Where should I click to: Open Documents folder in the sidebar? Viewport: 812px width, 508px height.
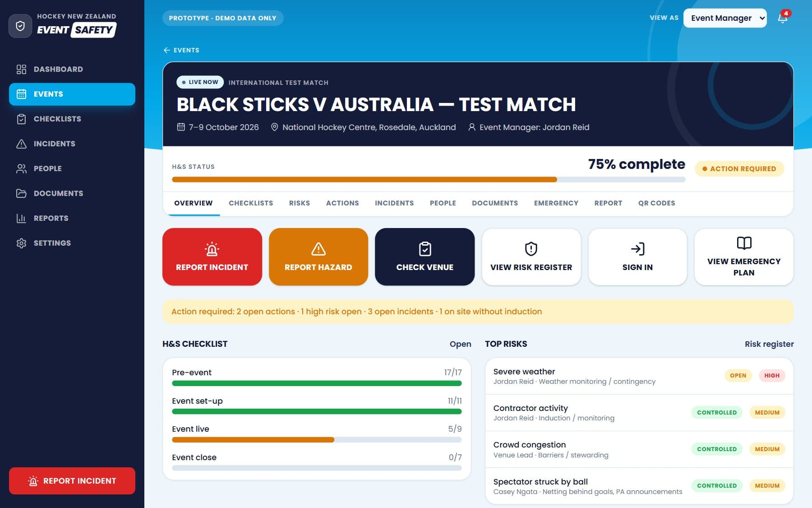[x=72, y=193]
